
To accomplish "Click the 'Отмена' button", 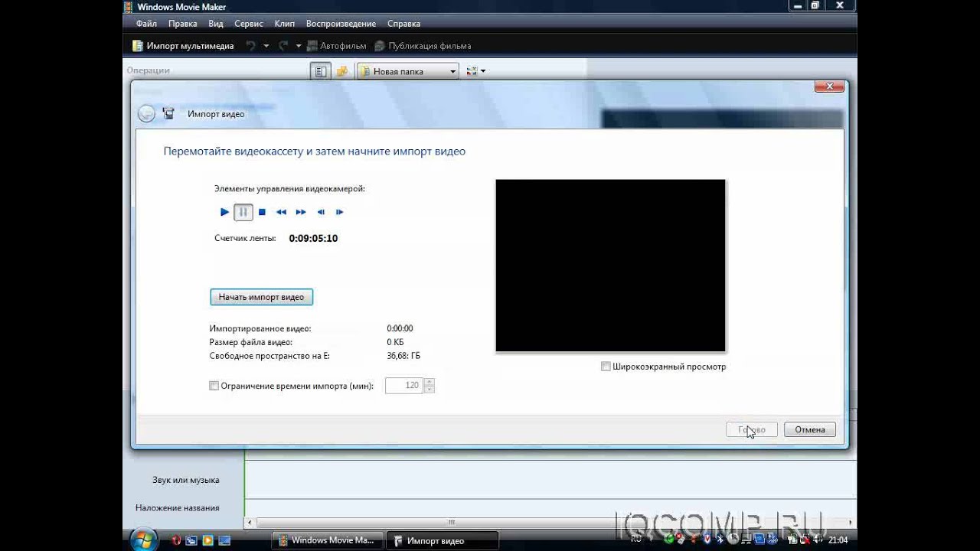I will [x=810, y=429].
